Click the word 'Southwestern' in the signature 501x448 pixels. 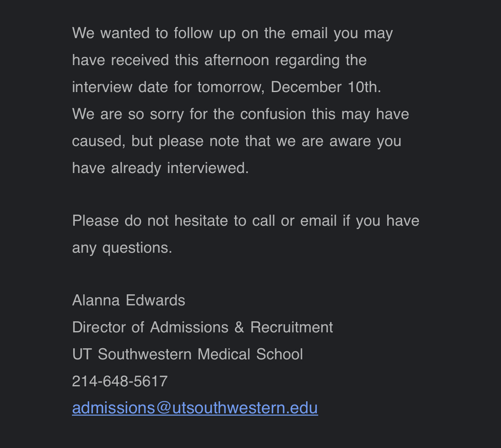click(145, 354)
